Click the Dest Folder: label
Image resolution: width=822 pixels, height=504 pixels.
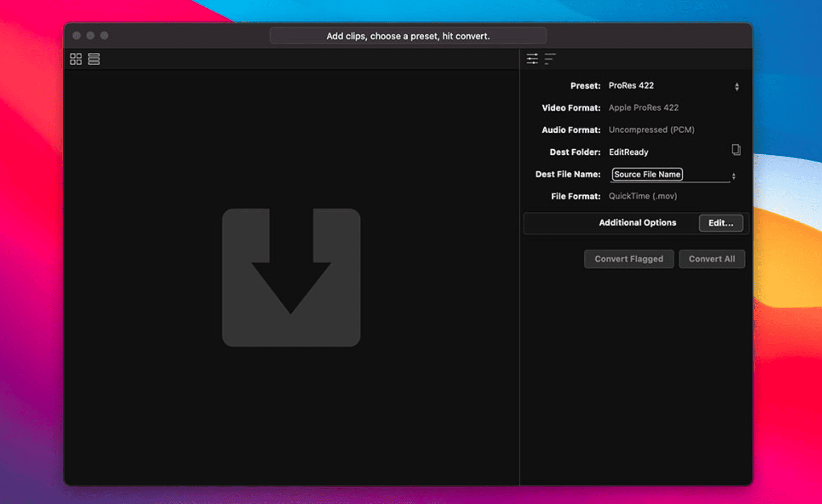(575, 152)
